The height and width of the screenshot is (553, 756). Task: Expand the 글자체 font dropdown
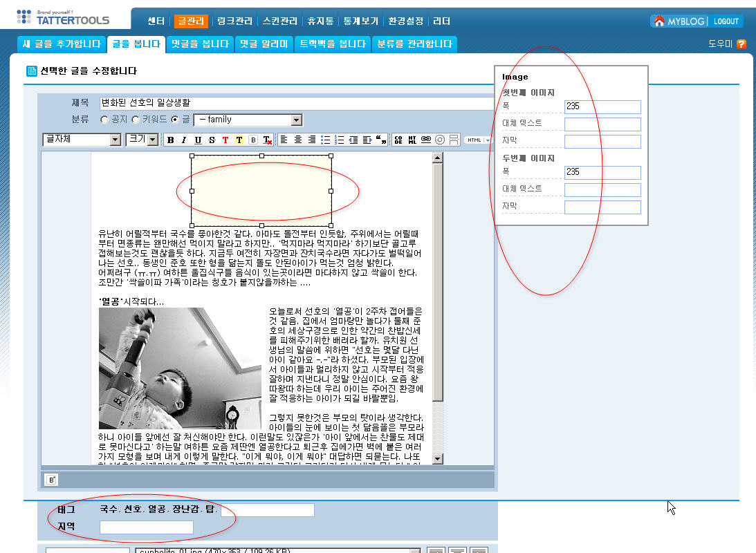point(82,140)
